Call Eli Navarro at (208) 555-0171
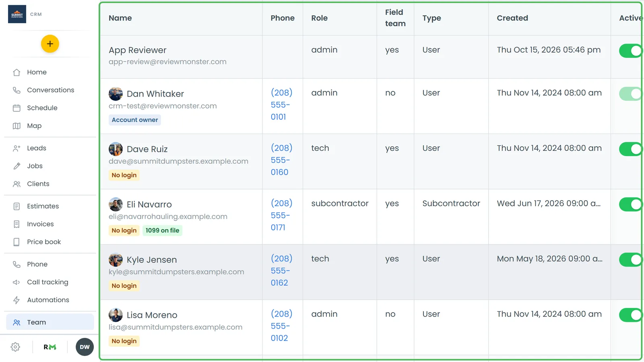Screen dimensions: 644x362 [x=281, y=215]
